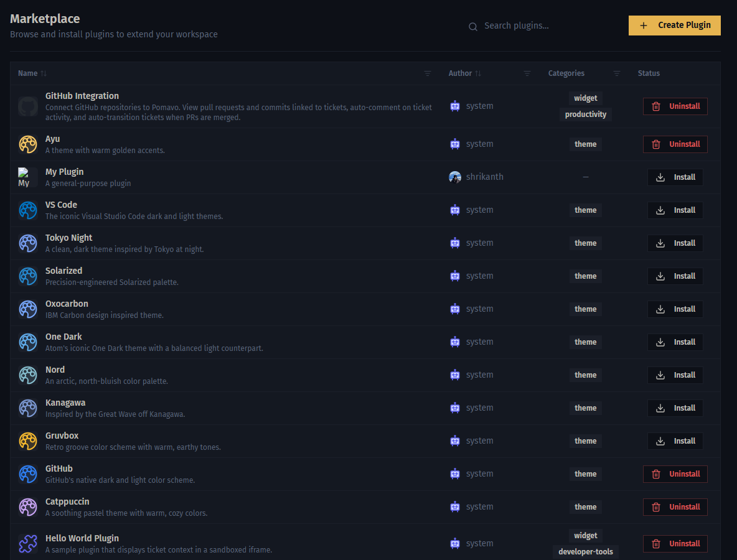Install My Plugin

point(675,177)
